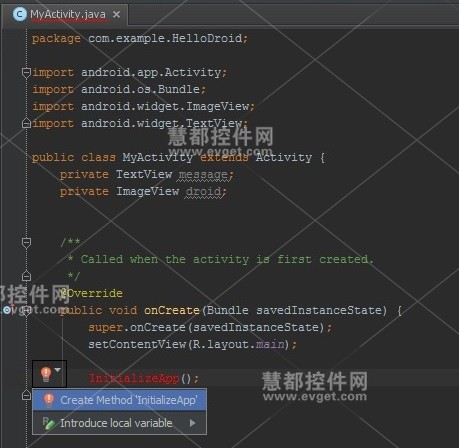Click the override gutter icon beside onCreate
This screenshot has height=448, width=459.
7,310
